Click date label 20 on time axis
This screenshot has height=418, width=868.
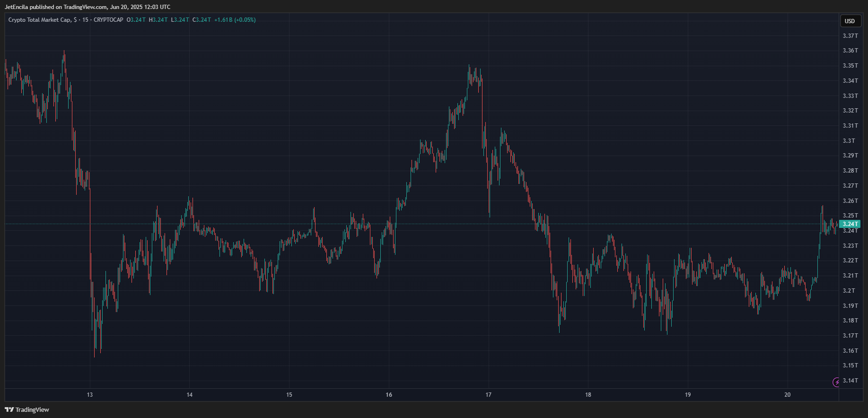pos(787,395)
